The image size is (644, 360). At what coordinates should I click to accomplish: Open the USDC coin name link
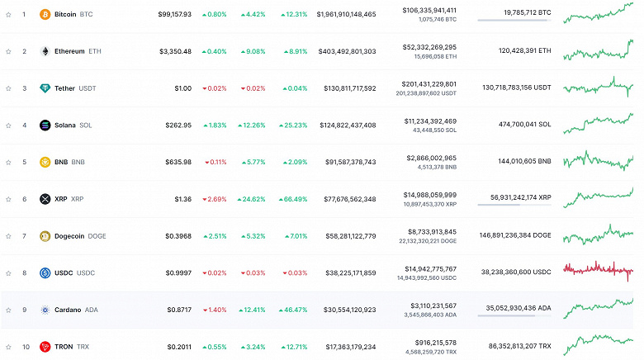click(64, 272)
